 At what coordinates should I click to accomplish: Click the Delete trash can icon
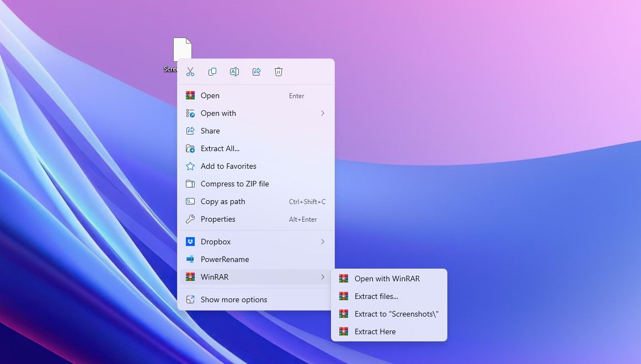pyautogui.click(x=279, y=72)
